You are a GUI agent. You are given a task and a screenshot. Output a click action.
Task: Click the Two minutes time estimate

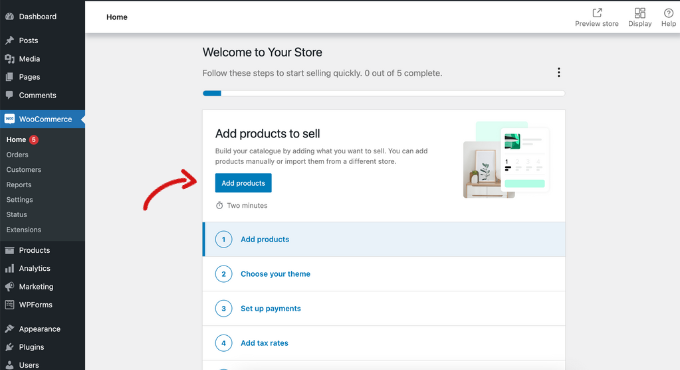[247, 206]
